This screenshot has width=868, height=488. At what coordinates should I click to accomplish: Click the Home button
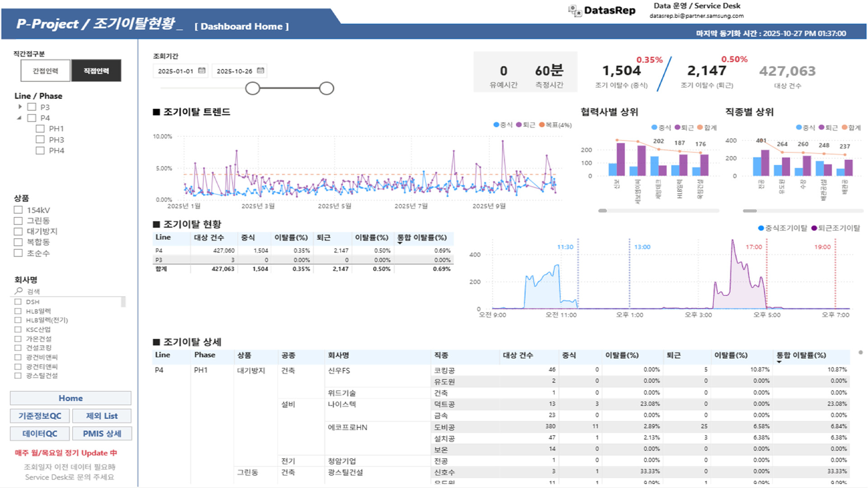click(70, 398)
